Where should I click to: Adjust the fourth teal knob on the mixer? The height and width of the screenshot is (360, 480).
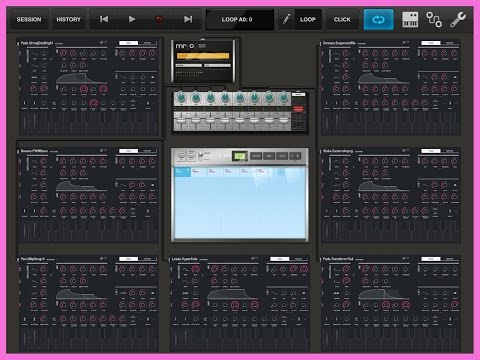tap(225, 98)
